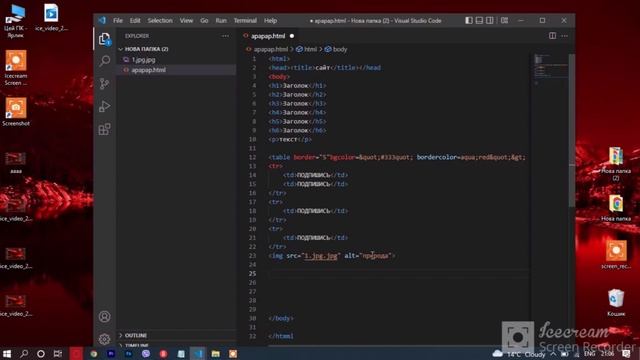Image resolution: width=640 pixels, height=360 pixels.
Task: Select the Icecream Screen desktop shortcut
Action: pyautogui.click(x=16, y=68)
